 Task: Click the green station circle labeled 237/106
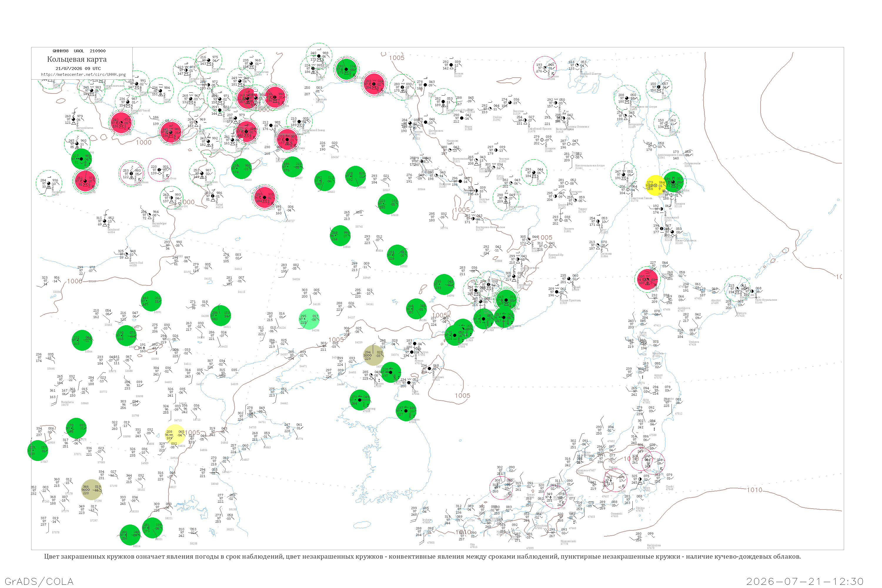406,411
